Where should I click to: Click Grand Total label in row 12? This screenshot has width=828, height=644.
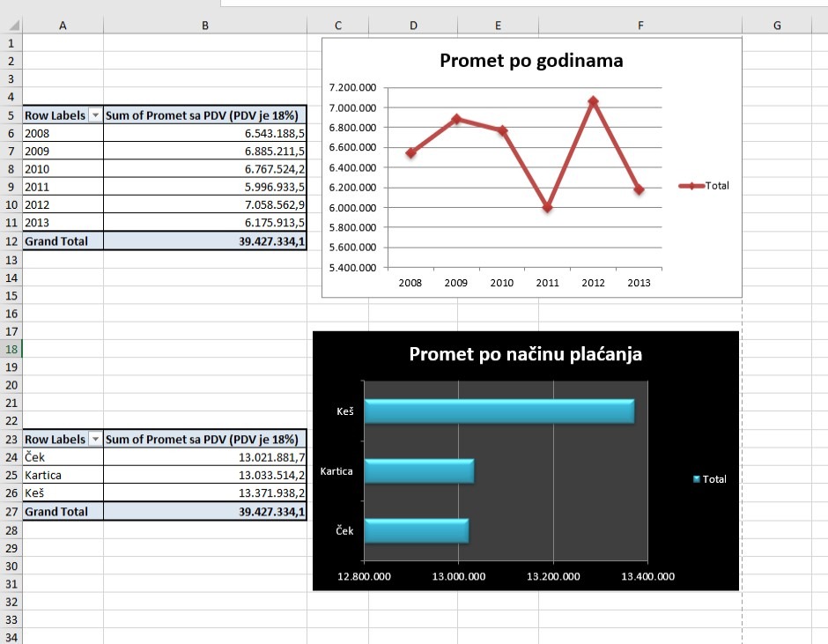(x=63, y=241)
